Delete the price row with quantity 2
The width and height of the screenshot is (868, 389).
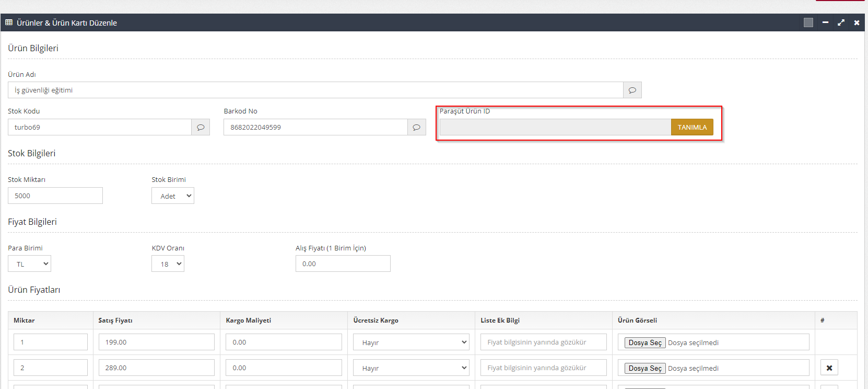tap(829, 368)
